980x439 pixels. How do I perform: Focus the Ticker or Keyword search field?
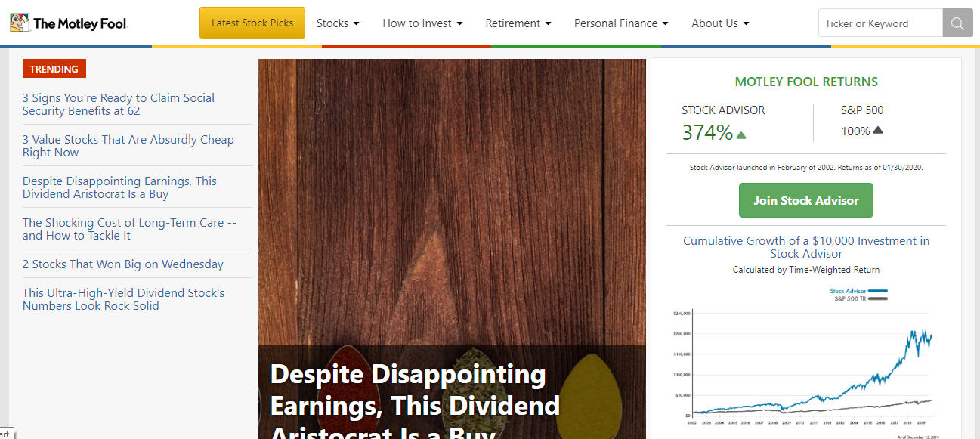click(880, 23)
